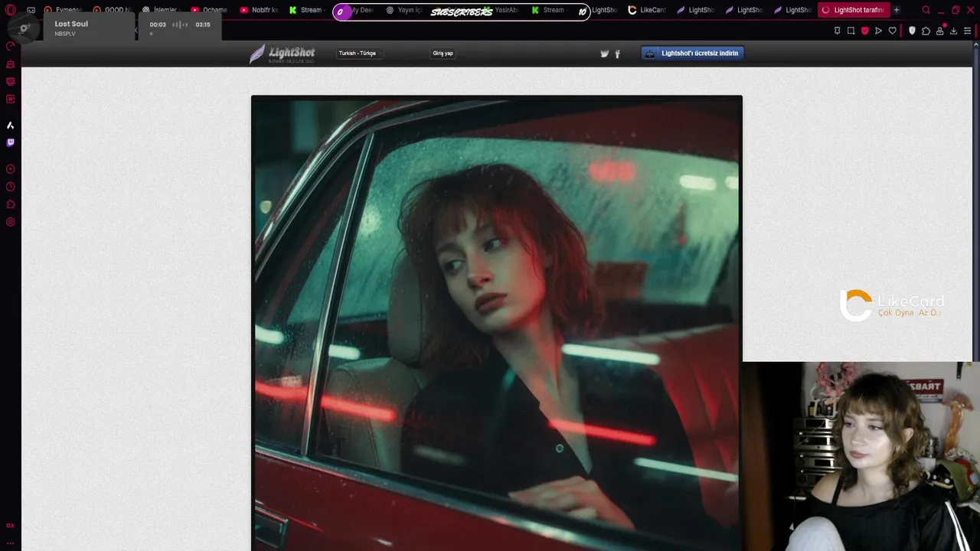This screenshot has height=551, width=980.
Task: Open the easy setup lines icon
Action: click(968, 31)
